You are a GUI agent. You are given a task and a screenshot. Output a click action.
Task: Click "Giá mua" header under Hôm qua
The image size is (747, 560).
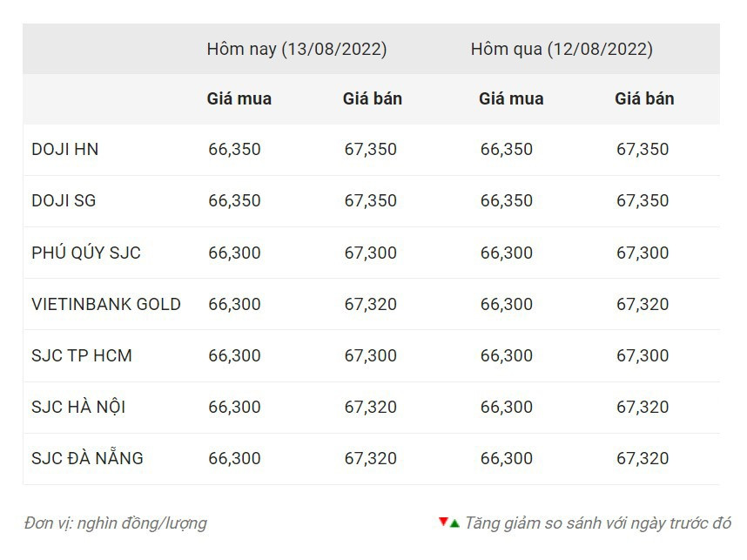coord(511,98)
